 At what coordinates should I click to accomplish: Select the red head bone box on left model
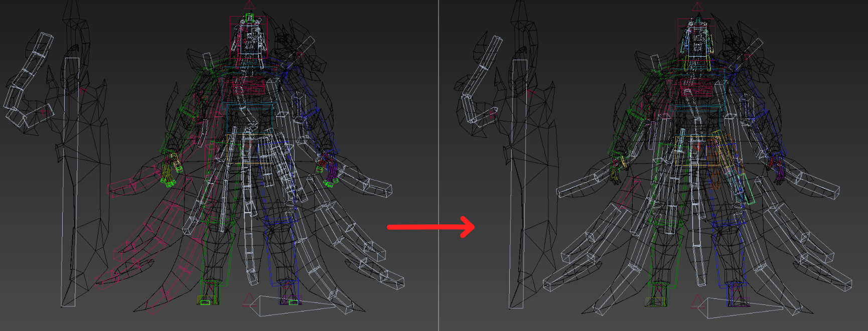[249, 38]
